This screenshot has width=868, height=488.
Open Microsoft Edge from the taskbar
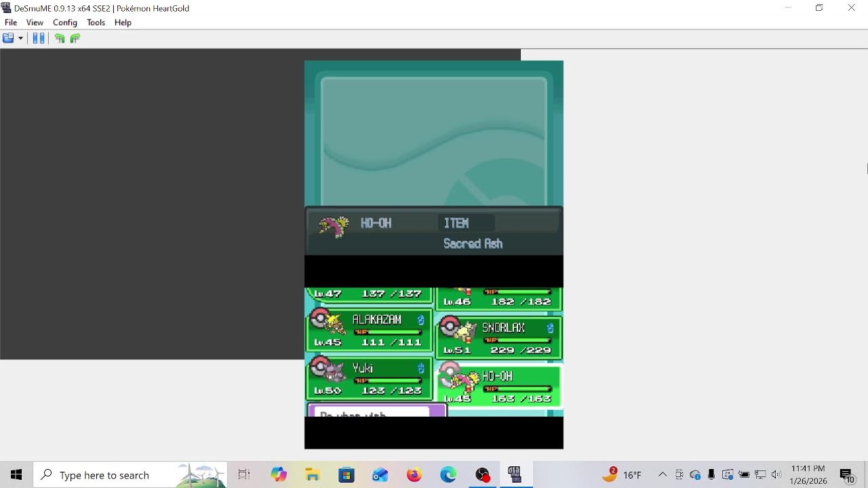pyautogui.click(x=448, y=475)
